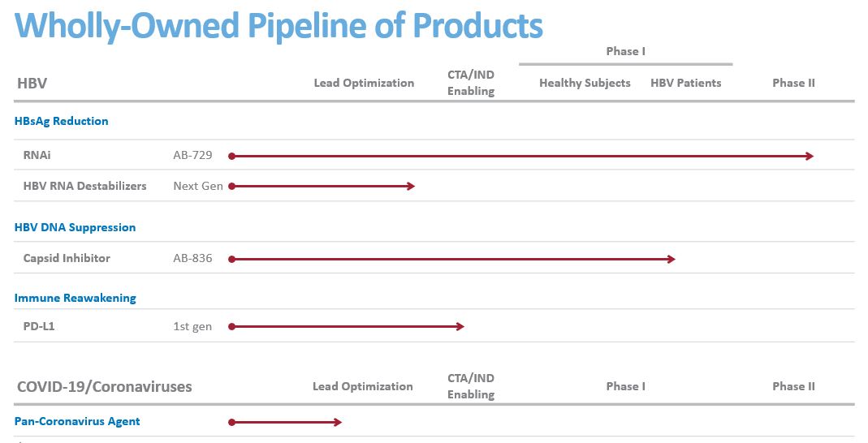This screenshot has height=443, width=868.
Task: Click the HBsAg Reduction category link
Action: pos(61,121)
